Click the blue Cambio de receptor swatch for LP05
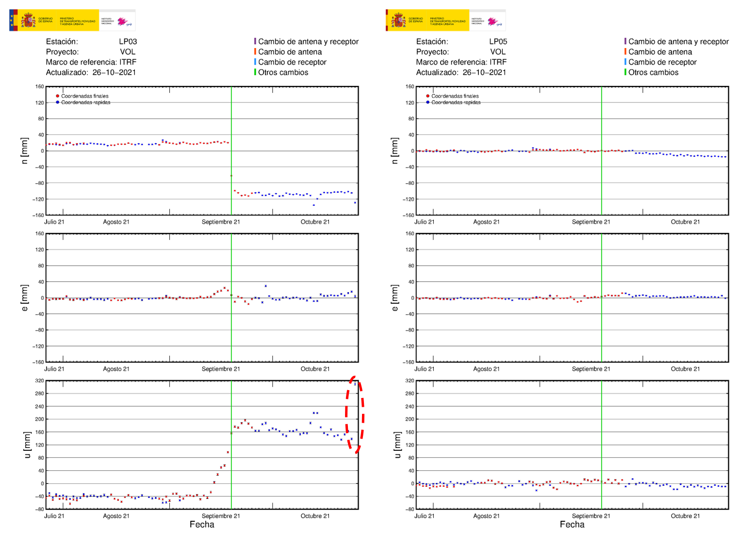Image resolution: width=756 pixels, height=546 pixels. click(625, 62)
